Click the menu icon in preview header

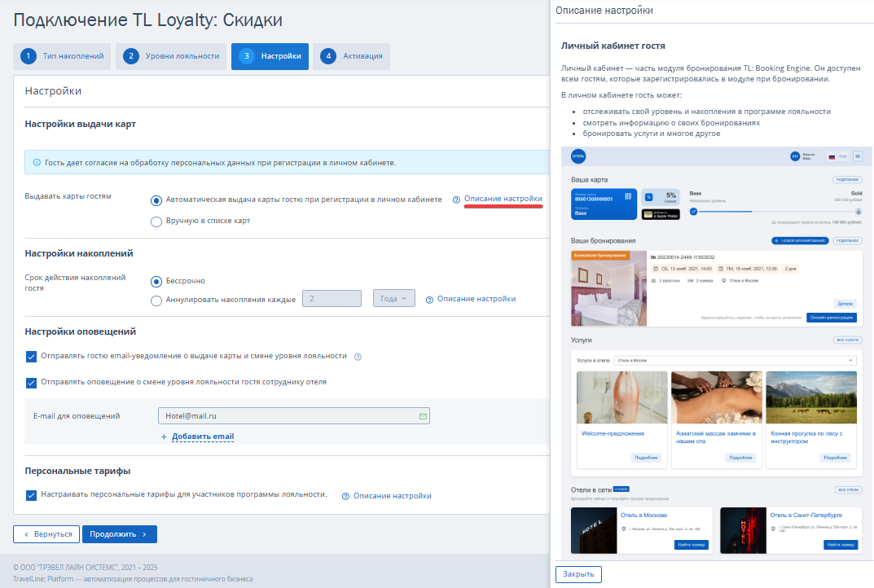pos(858,156)
